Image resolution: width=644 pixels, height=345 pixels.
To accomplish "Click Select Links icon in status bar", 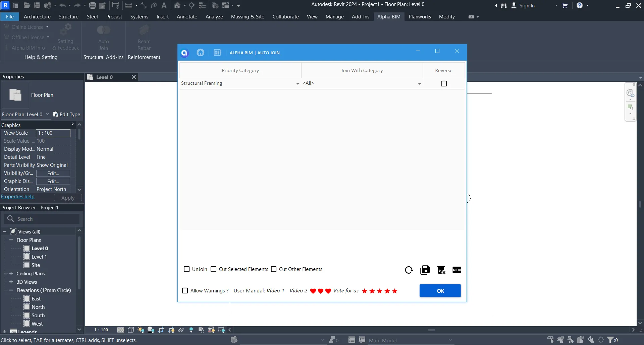I will (x=550, y=340).
